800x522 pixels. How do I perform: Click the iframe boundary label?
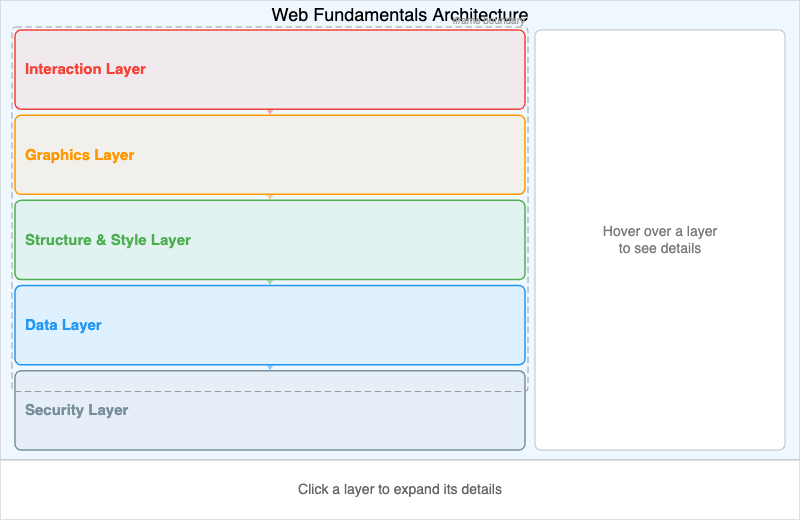click(x=488, y=21)
